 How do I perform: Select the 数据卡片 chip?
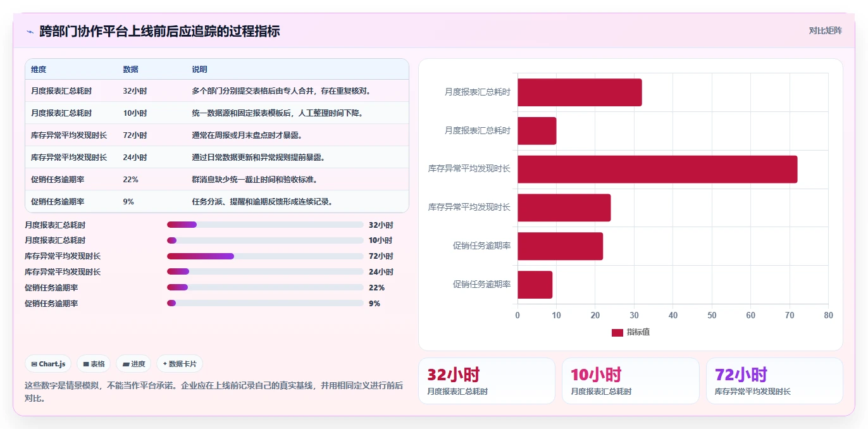coord(180,364)
